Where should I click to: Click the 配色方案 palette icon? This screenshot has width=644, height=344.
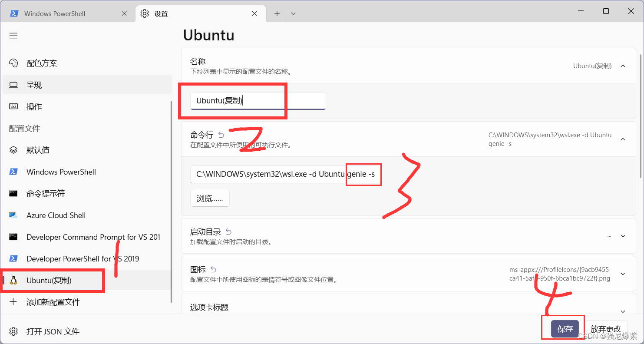pyautogui.click(x=13, y=63)
